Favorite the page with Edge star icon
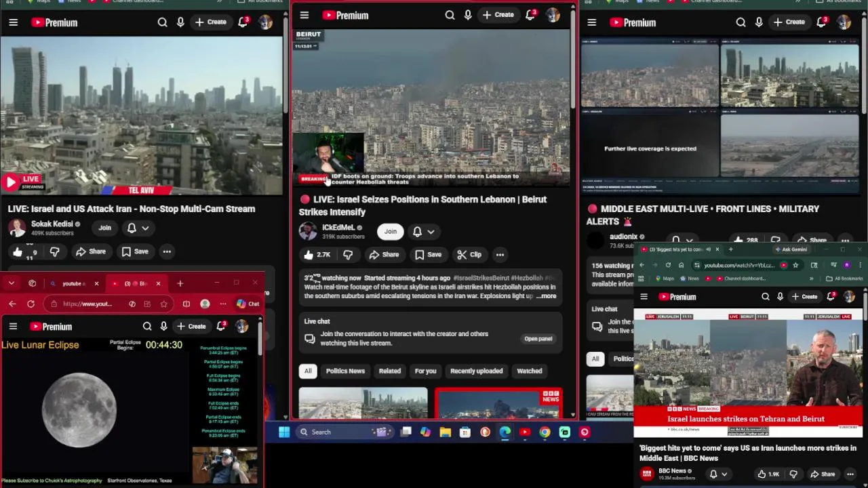 [163, 304]
